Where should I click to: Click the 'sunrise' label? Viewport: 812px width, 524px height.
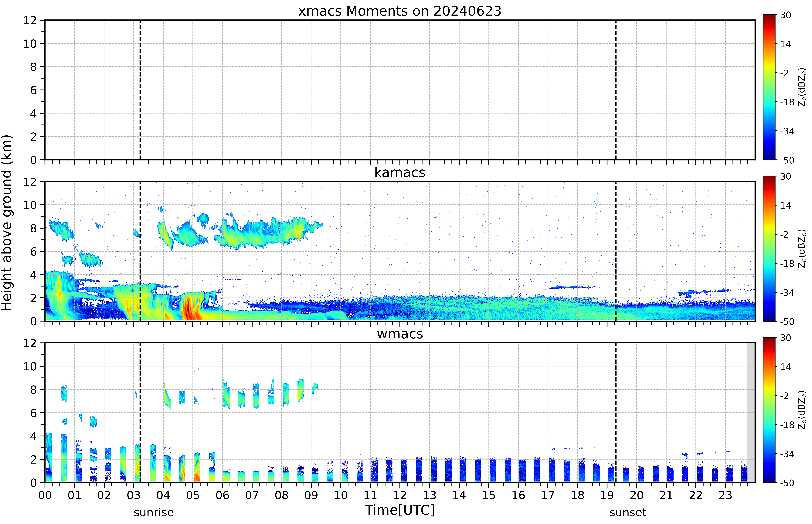coord(154,512)
